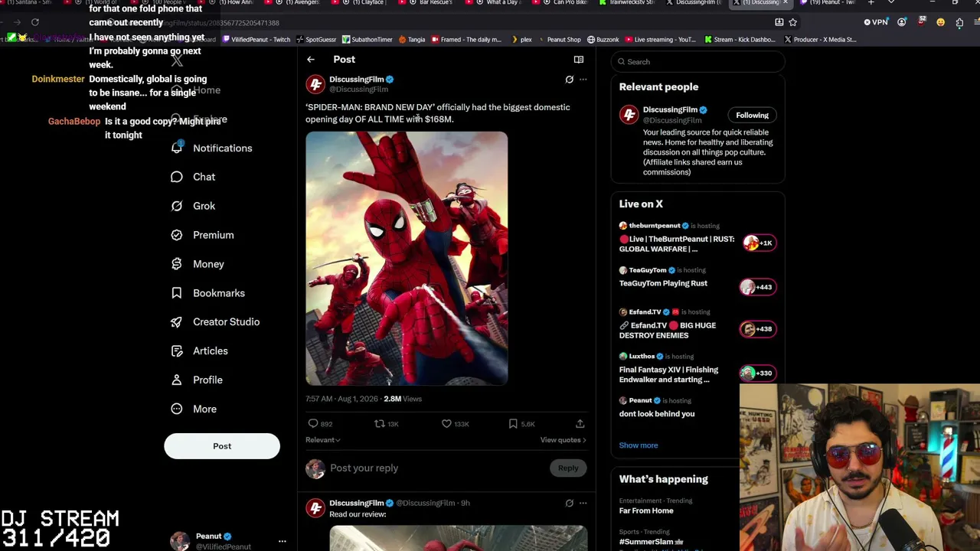The height and width of the screenshot is (551, 980).
Task: Open Stream - Kick Dashboard bookmark
Action: coord(739,40)
